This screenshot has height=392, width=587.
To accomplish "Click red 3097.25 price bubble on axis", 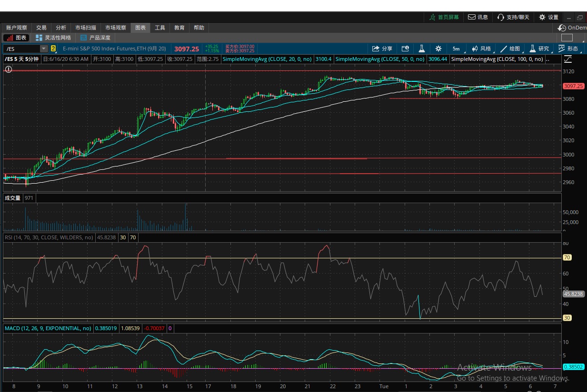I will [573, 86].
